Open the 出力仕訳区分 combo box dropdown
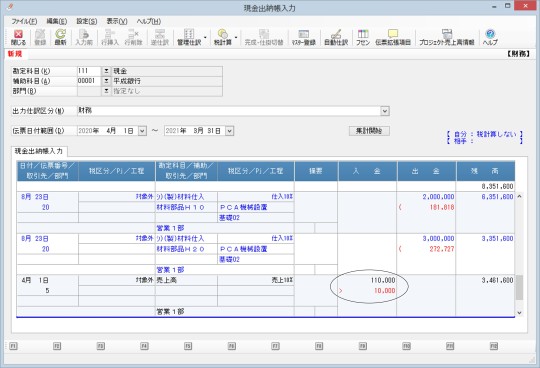The height and width of the screenshot is (368, 540). [385, 111]
